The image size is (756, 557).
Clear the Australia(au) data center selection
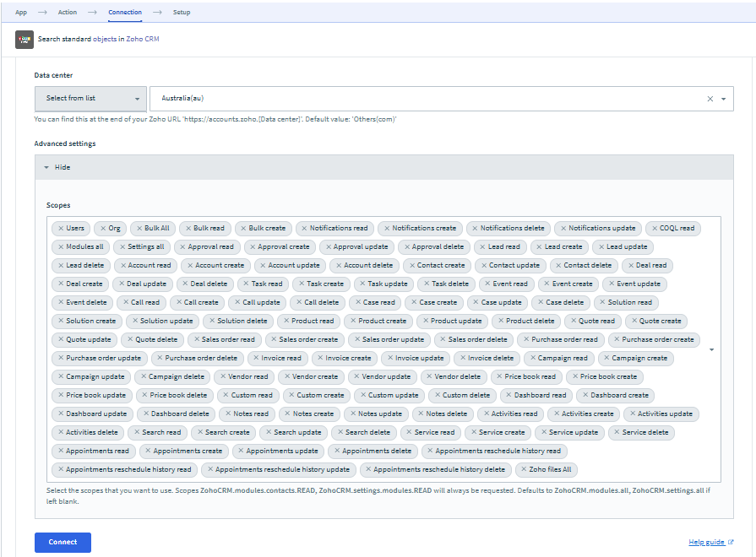[x=710, y=99]
